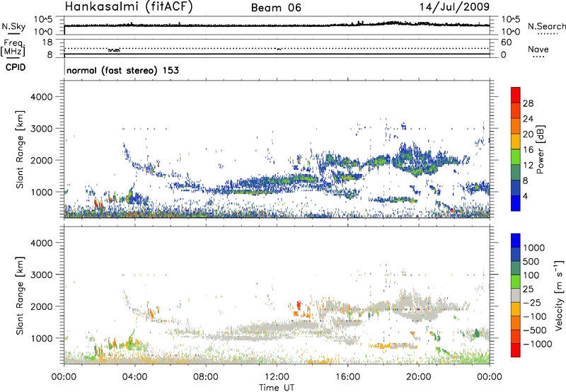
Task: Click velocity colorbar value '-500'
Action: coord(535,330)
